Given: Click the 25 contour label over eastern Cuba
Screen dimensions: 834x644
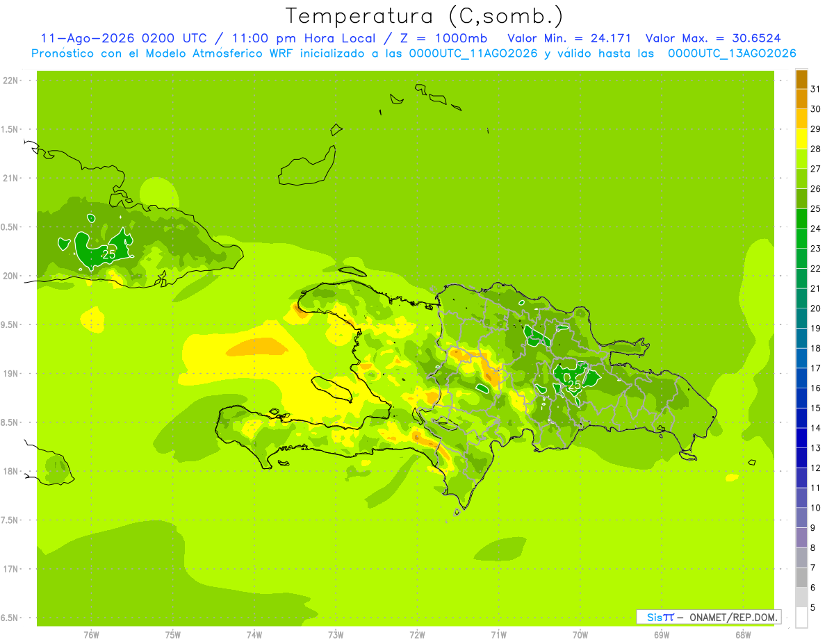Looking at the screenshot, I should click(108, 254).
